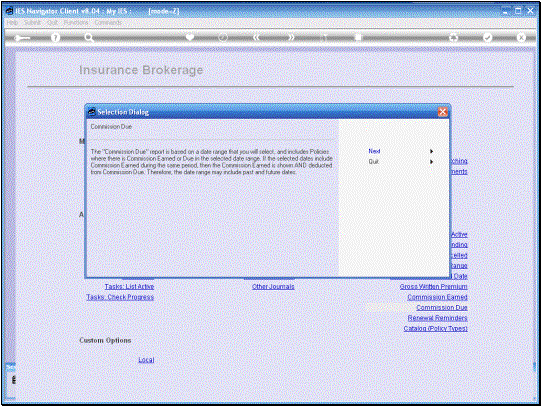Choose Quit in the Selection Dialog
The height and width of the screenshot is (406, 541).
pyautogui.click(x=373, y=161)
